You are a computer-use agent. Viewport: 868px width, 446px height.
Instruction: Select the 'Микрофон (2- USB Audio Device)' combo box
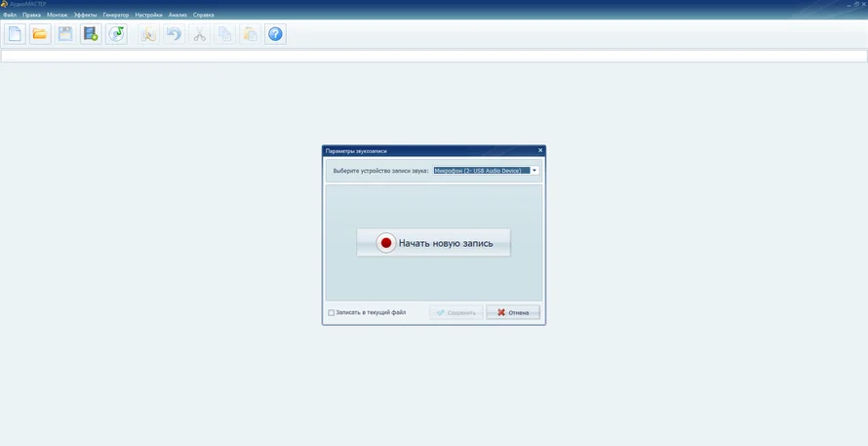click(x=481, y=171)
